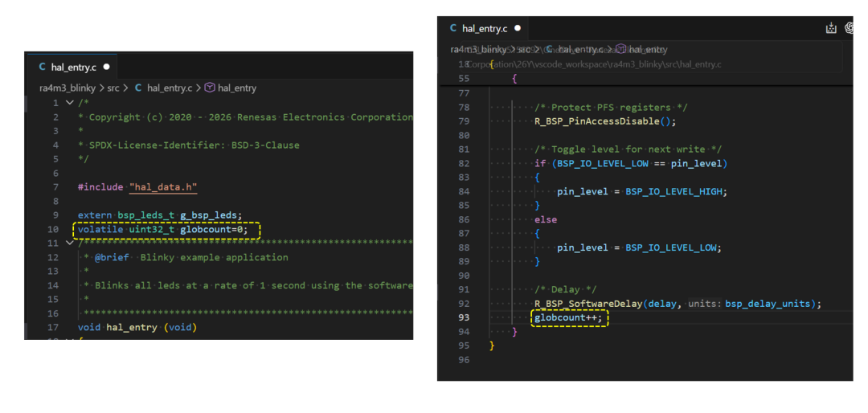Image resolution: width=868 pixels, height=413 pixels.
Task: Click "BSP_IO_LEVEL_LOW" assignment on line 88
Action: tap(671, 247)
